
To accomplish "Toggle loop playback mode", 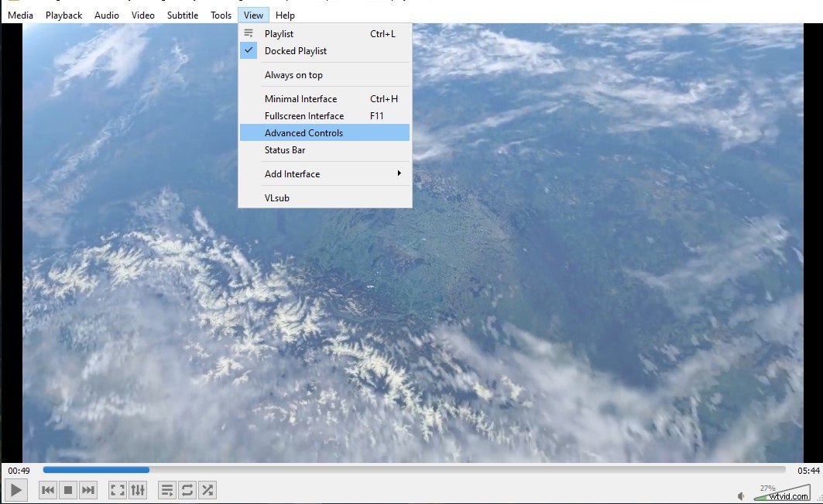I will 187,489.
